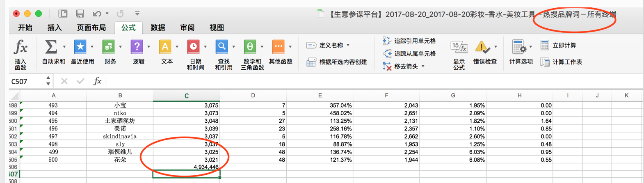Expand the Calculation Options dropdown arrow
The width and height of the screenshot is (644, 183).
531,47
